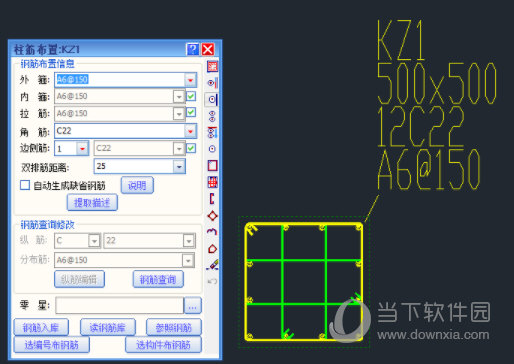This screenshot has width=514, height=364.
Task: Open the blue question mark help button
Action: click(x=193, y=49)
